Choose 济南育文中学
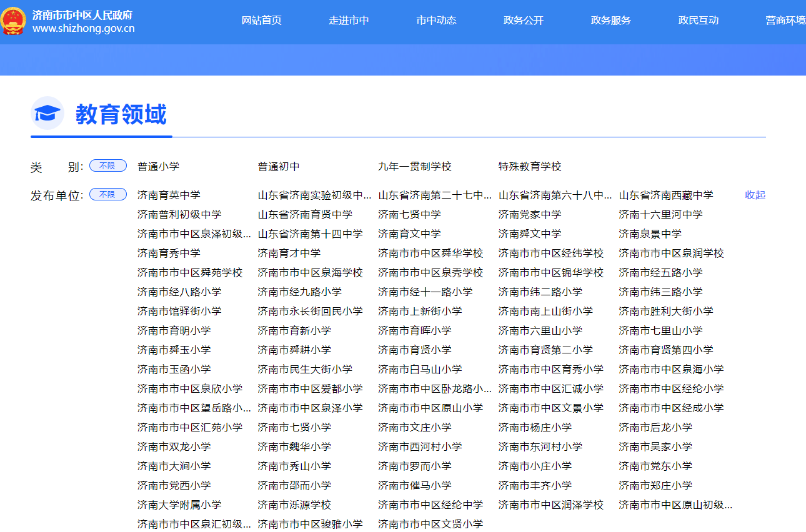This screenshot has height=532, width=806. point(409,234)
